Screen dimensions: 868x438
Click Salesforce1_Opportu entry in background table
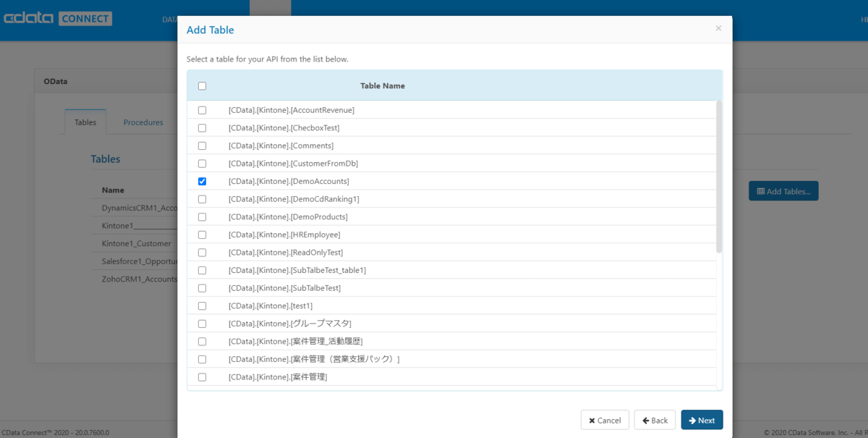(140, 261)
